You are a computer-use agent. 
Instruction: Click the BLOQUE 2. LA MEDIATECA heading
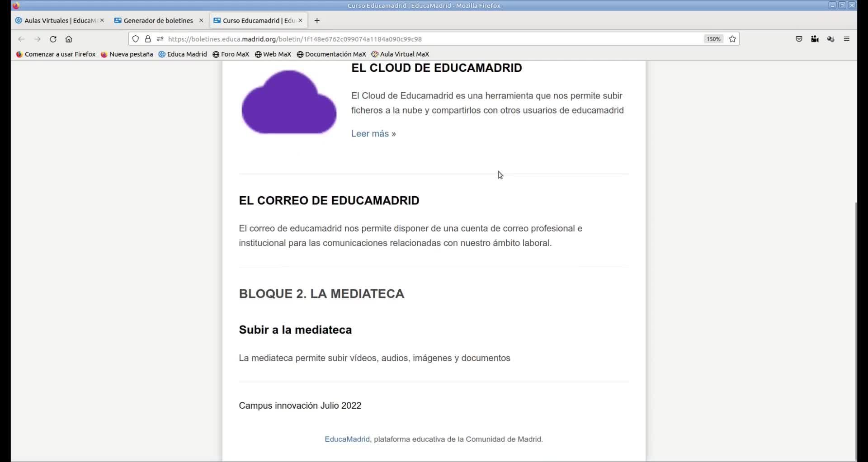[321, 294]
